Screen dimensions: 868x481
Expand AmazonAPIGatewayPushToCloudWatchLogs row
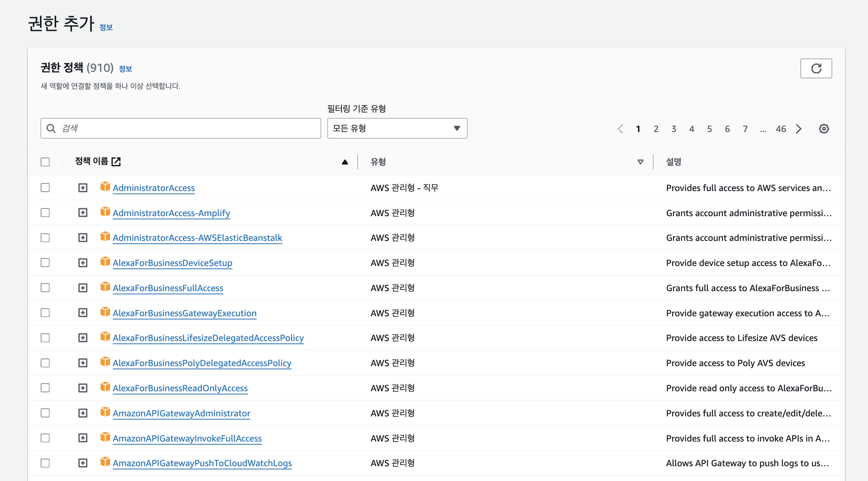point(83,463)
